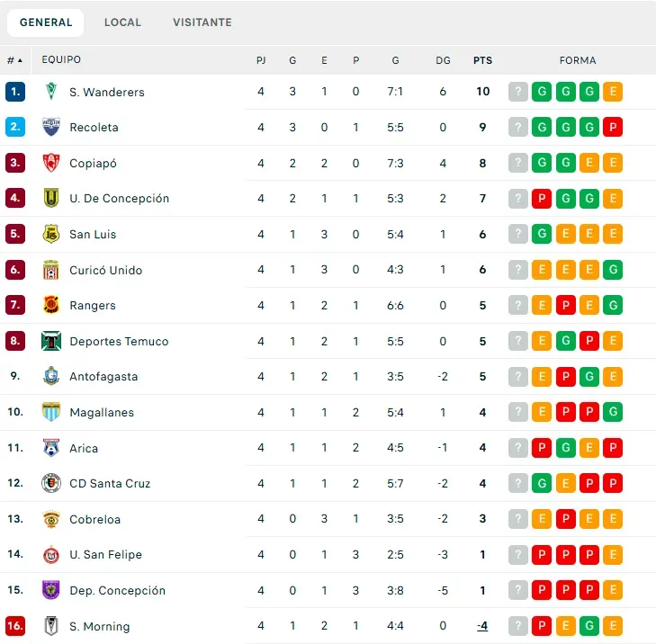Click Recoleta's red P form badge

(613, 127)
